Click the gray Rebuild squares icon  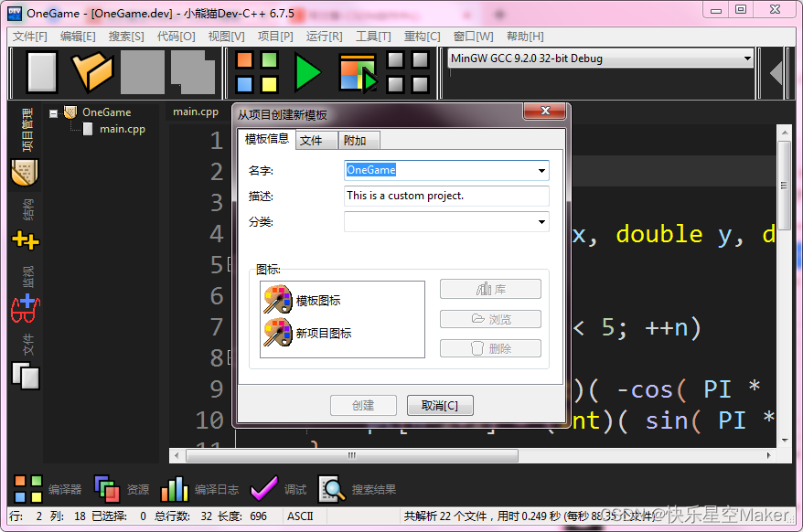coord(408,72)
